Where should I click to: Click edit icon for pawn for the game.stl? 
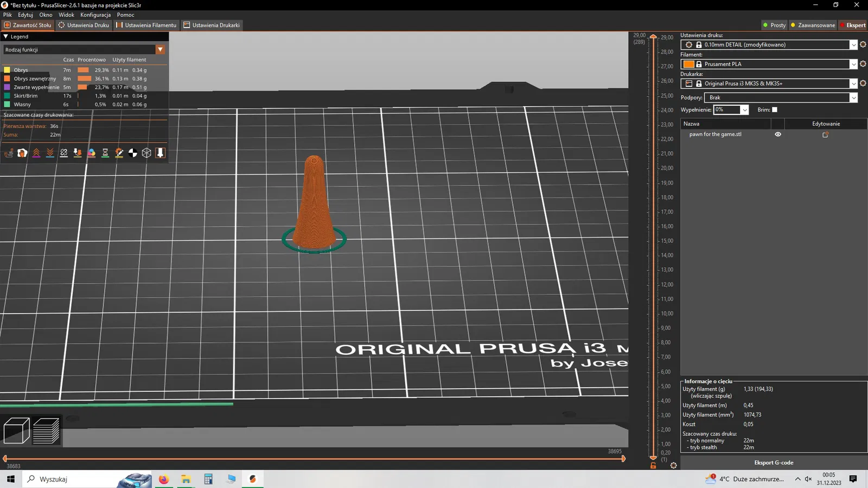826,134
